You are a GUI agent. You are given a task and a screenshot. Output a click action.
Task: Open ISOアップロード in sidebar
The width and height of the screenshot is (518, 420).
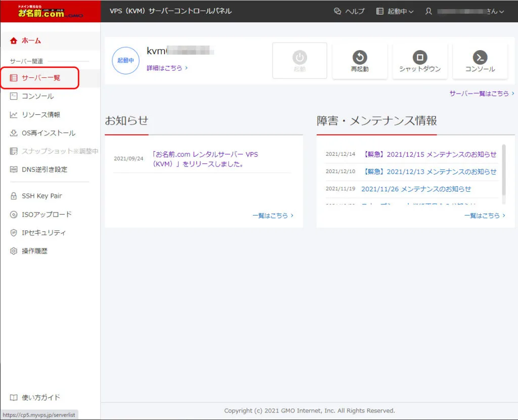tap(47, 214)
